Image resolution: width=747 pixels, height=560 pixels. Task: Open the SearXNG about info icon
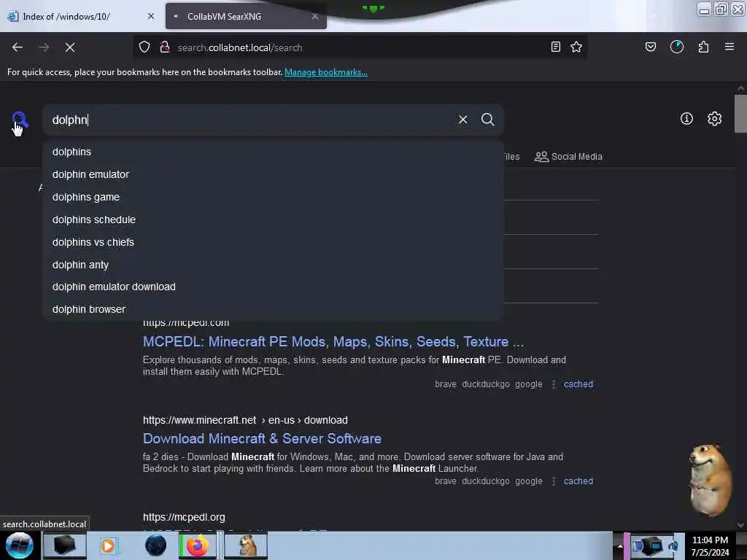686,119
